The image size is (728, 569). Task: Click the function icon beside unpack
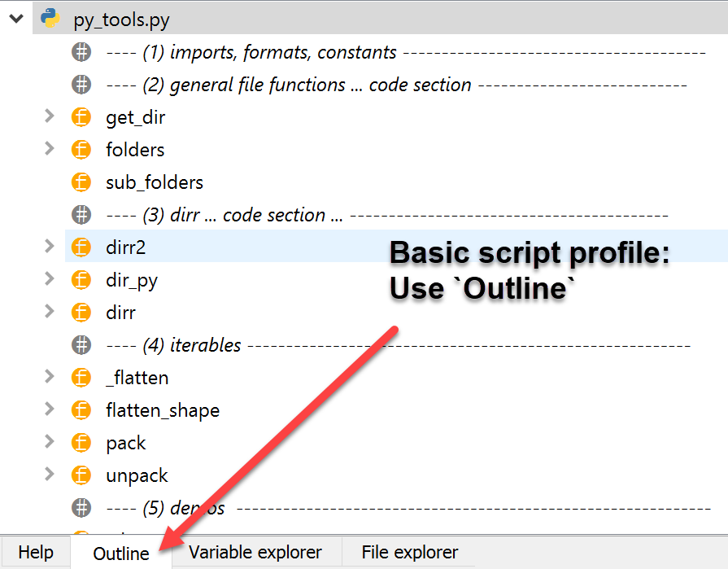click(x=81, y=475)
